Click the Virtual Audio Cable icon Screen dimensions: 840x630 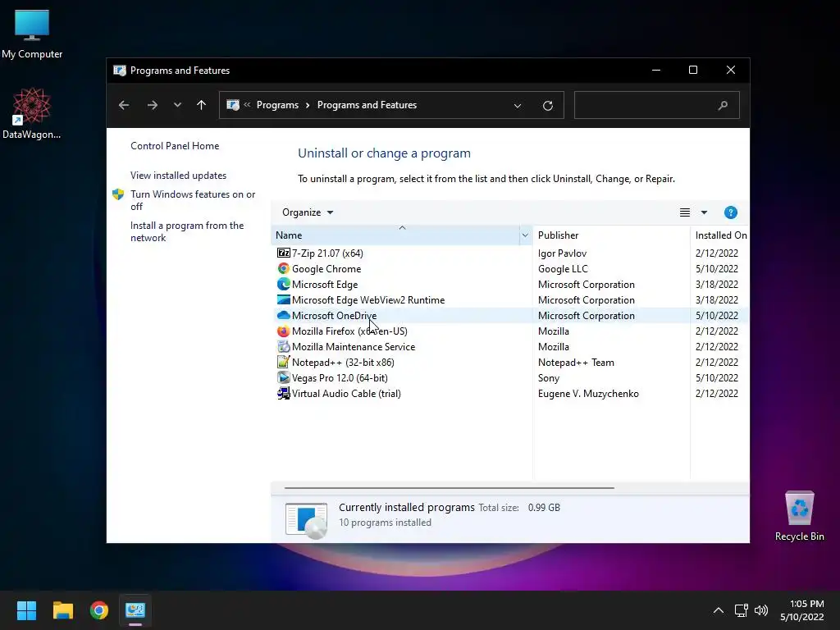283,393
